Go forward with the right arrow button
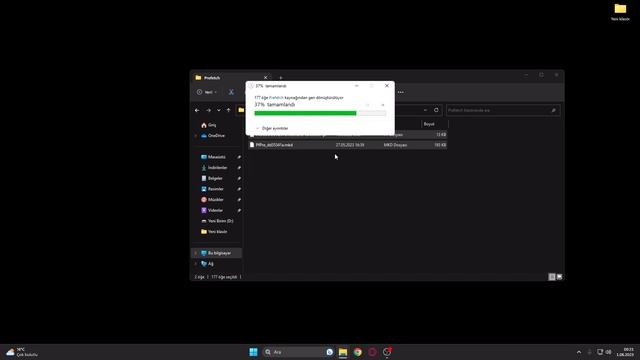This screenshot has height=360, width=640. click(x=208, y=110)
